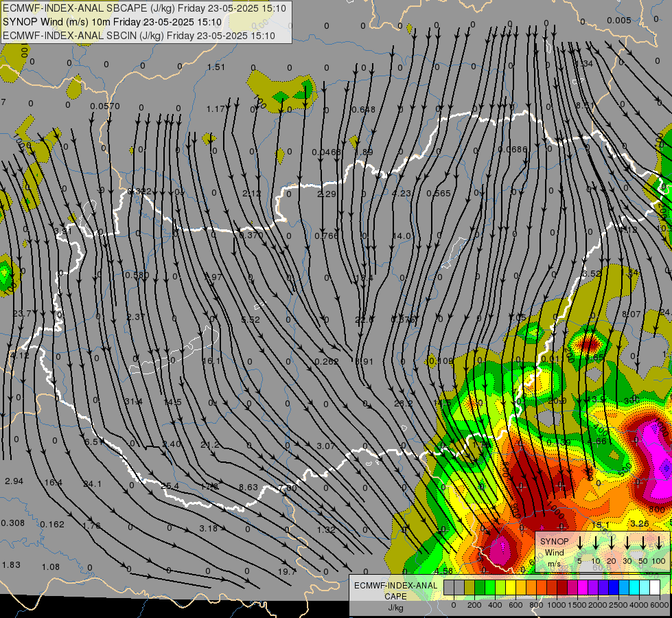Click the 6.51 value on the map

tap(93, 442)
